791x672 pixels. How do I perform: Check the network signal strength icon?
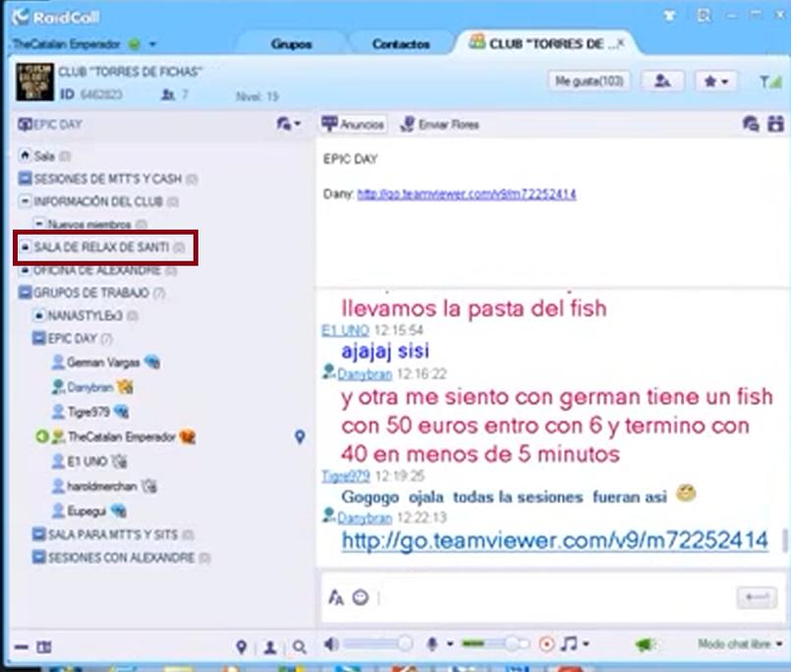pyautogui.click(x=770, y=82)
